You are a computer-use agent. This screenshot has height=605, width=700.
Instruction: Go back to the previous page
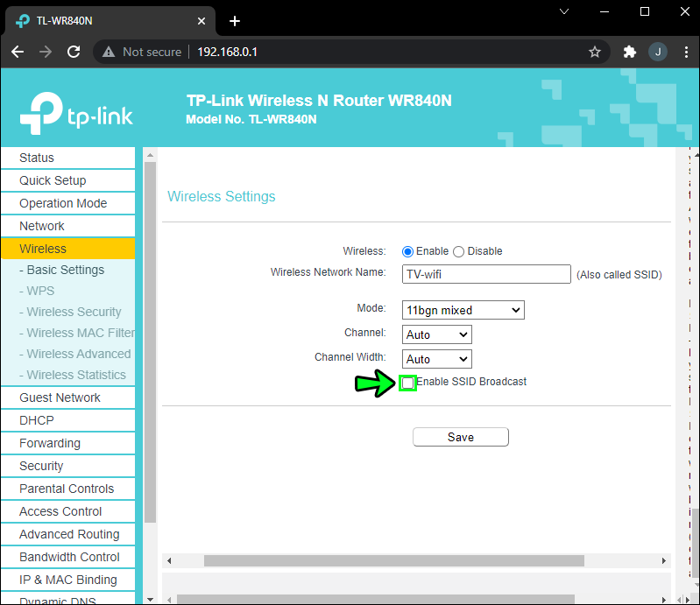click(18, 52)
